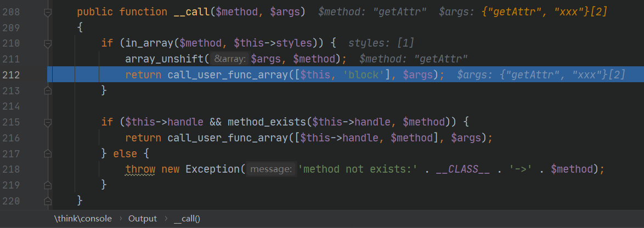Viewport: 644px width, 228px height.
Task: Click the message: parameter hint on line 218
Action: 271,169
